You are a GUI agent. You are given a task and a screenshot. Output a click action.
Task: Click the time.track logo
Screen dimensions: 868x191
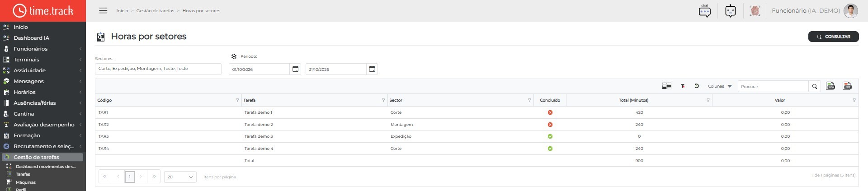(x=43, y=11)
